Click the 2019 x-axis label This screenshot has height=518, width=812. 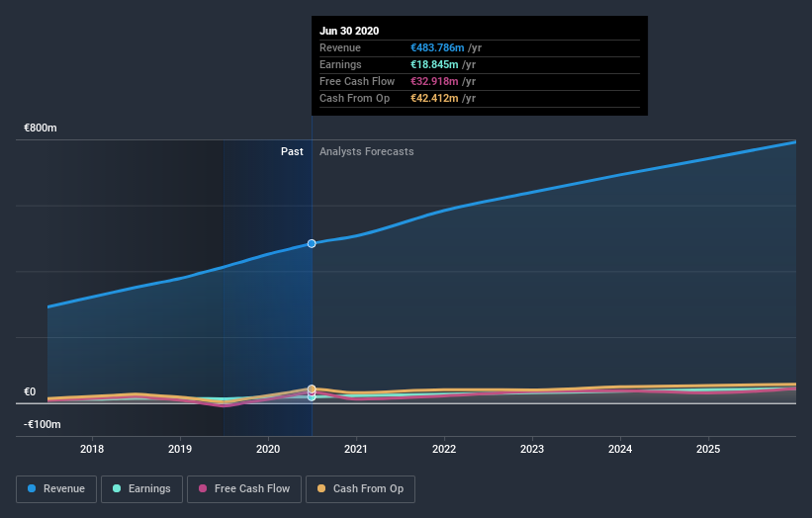tap(180, 449)
